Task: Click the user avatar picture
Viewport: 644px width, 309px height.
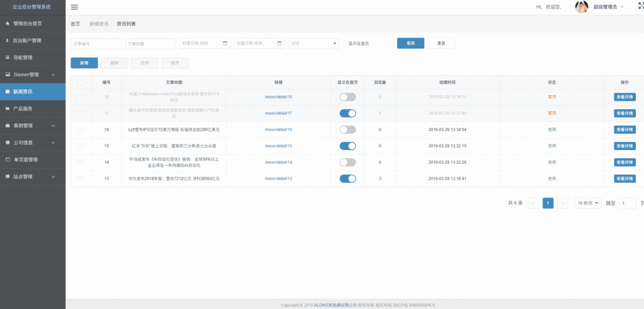Action: 582,7
